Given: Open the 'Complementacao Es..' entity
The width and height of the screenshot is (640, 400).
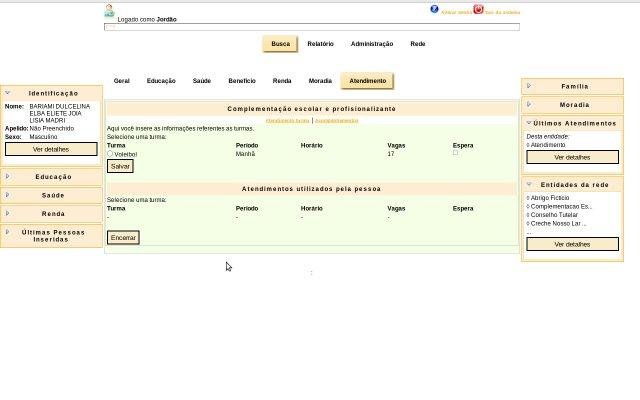Looking at the screenshot, I should pos(561,207).
